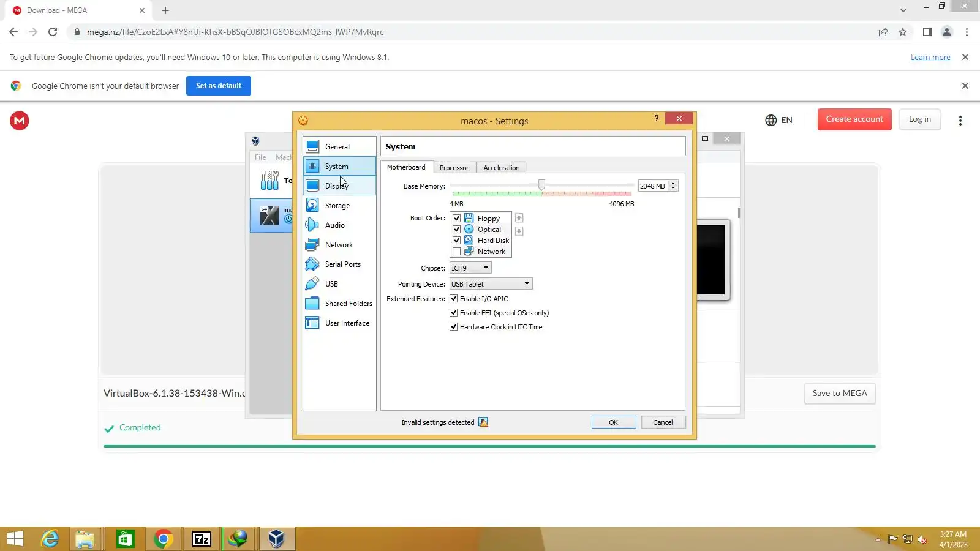Click the Chrome address bar
980x551 pixels.
472,32
